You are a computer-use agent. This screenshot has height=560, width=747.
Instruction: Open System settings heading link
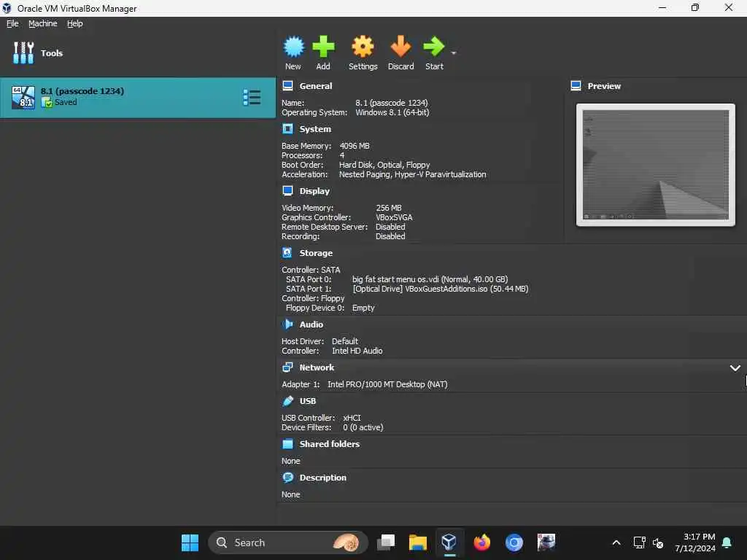coord(315,129)
